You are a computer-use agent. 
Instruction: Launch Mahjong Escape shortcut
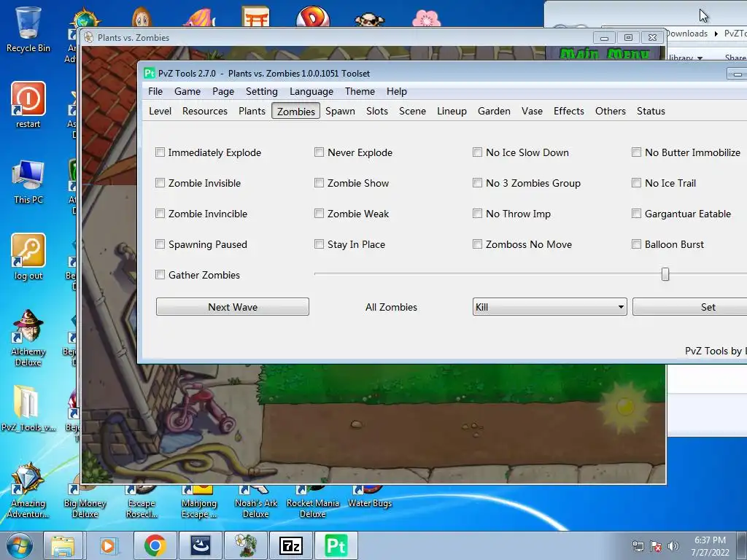(198, 502)
